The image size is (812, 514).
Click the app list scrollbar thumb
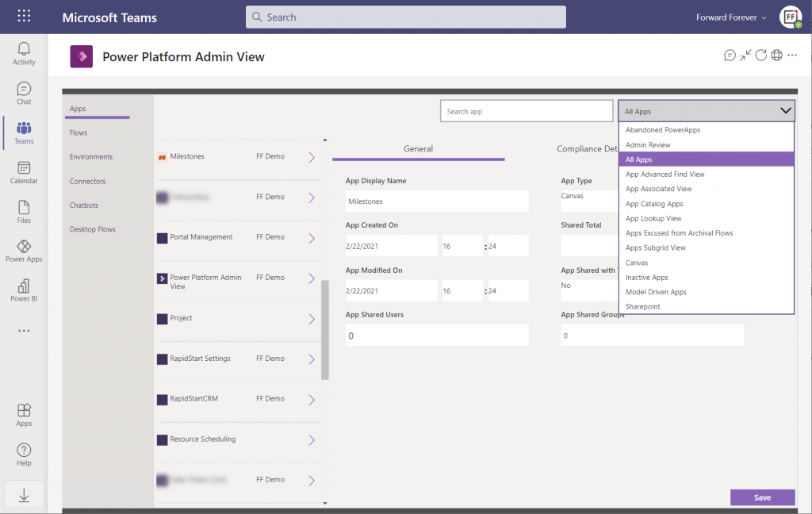tap(324, 330)
